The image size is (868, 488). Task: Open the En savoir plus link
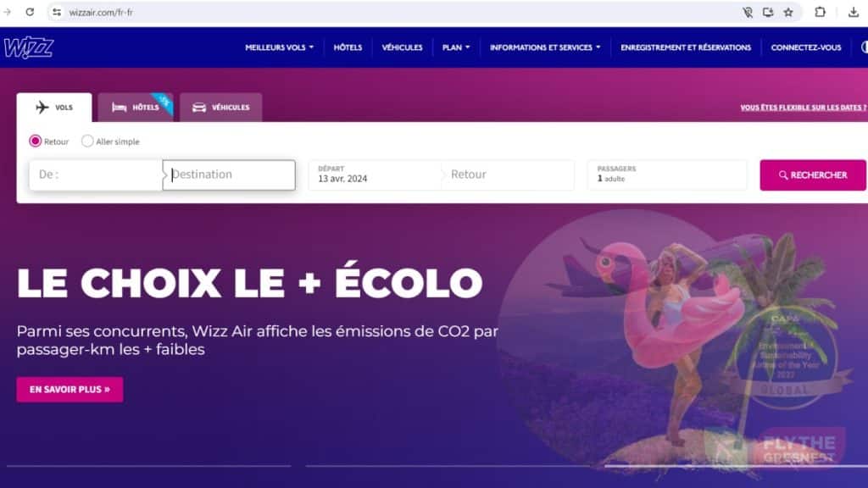(x=70, y=390)
